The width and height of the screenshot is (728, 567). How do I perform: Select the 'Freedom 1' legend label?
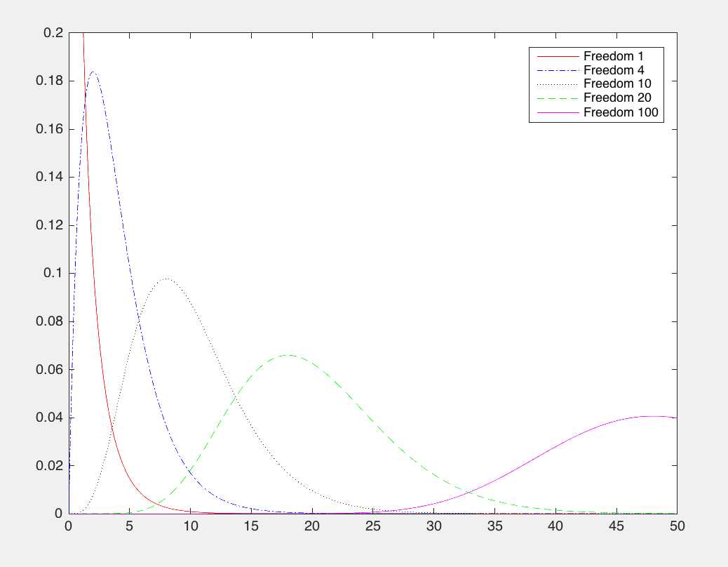(x=613, y=56)
